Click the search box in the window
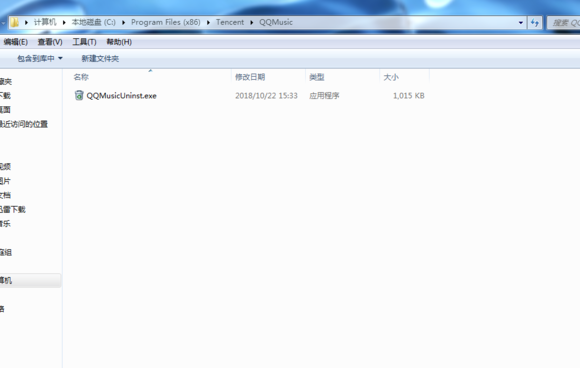Image resolution: width=580 pixels, height=368 pixels. (563, 23)
